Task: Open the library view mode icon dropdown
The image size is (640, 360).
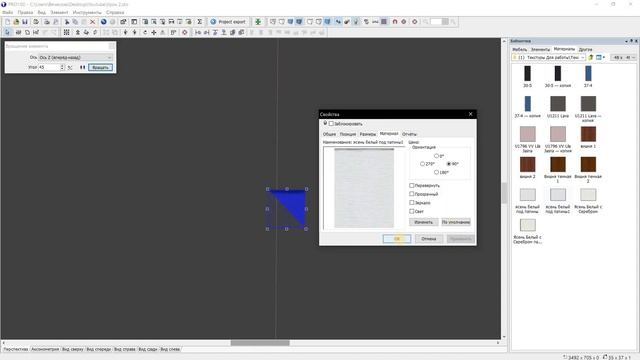Action: point(601,58)
